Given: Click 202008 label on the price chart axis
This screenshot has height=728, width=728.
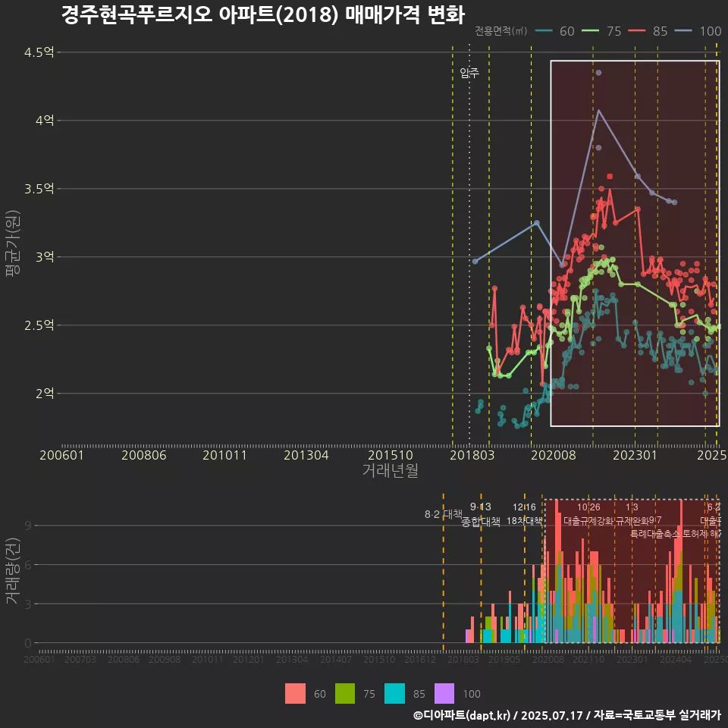Looking at the screenshot, I should (554, 455).
